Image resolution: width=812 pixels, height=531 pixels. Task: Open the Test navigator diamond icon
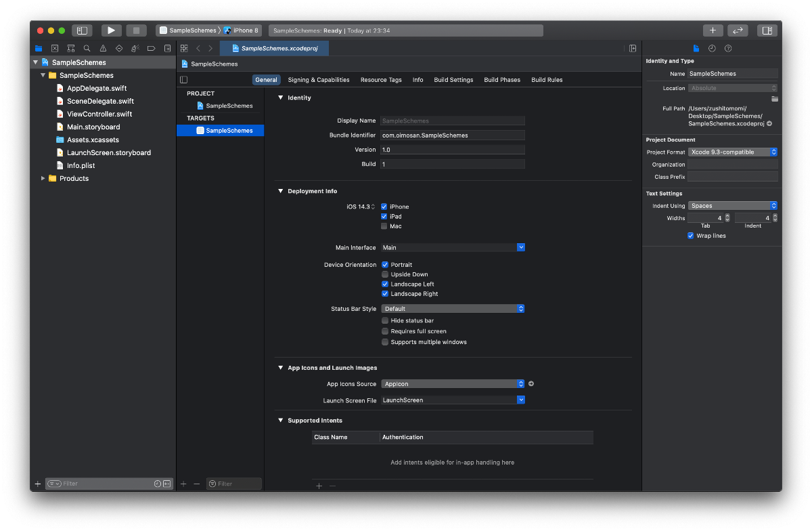tap(119, 48)
